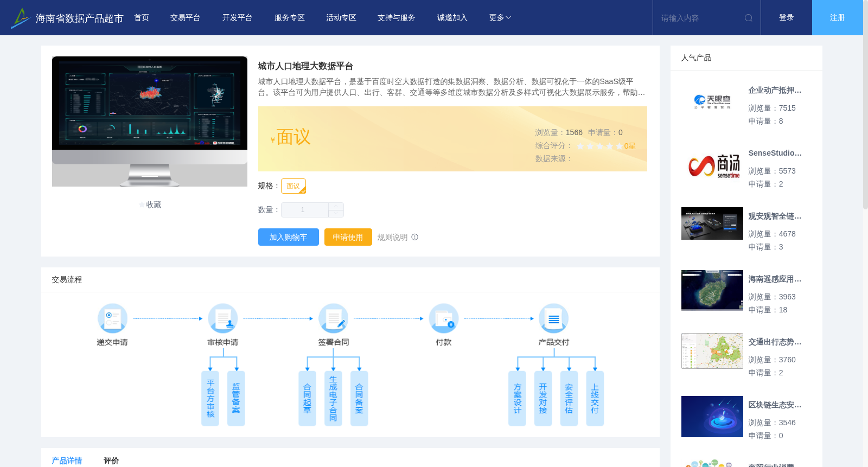Screen dimensions: 868x467
Task: Open 区块链生态安 product title
Action: (x=775, y=405)
